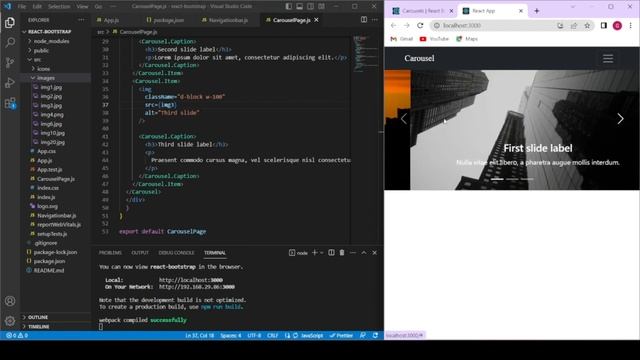The width and height of the screenshot is (640, 360).
Task: Click JavaScript language mode in status bar
Action: [x=312, y=336]
